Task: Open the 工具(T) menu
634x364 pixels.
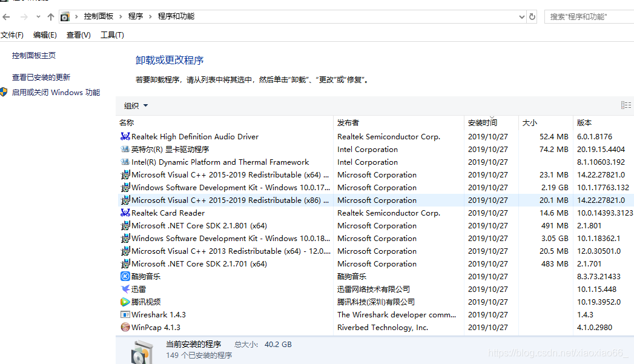Action: 112,35
